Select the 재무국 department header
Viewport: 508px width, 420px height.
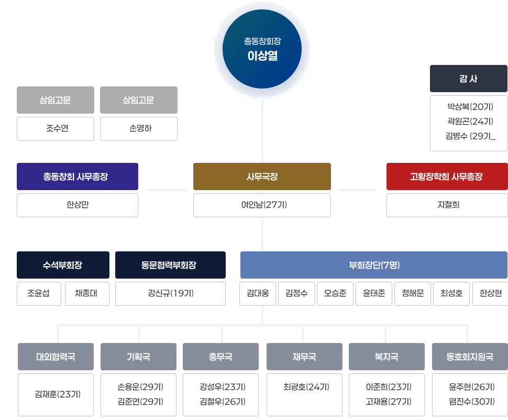click(304, 357)
